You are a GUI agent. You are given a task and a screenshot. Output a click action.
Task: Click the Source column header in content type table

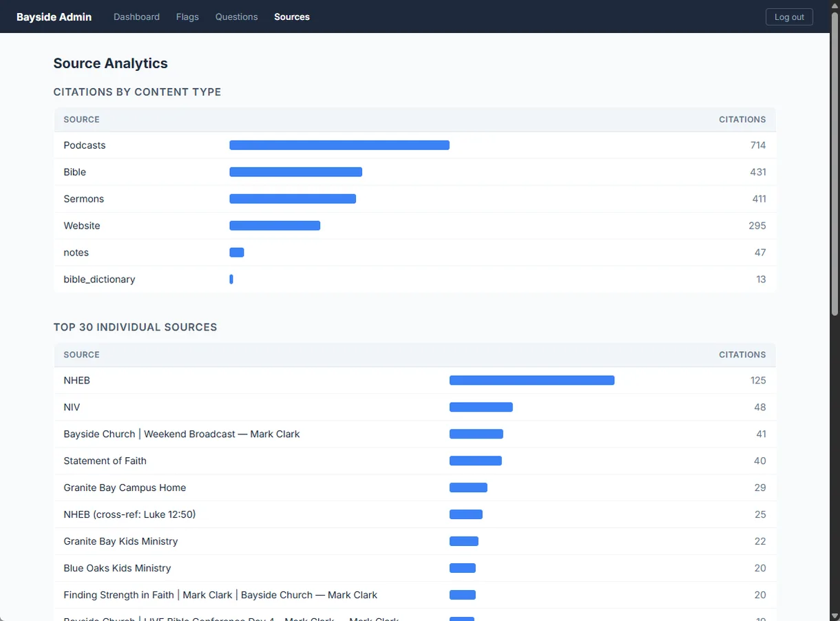pyautogui.click(x=81, y=119)
